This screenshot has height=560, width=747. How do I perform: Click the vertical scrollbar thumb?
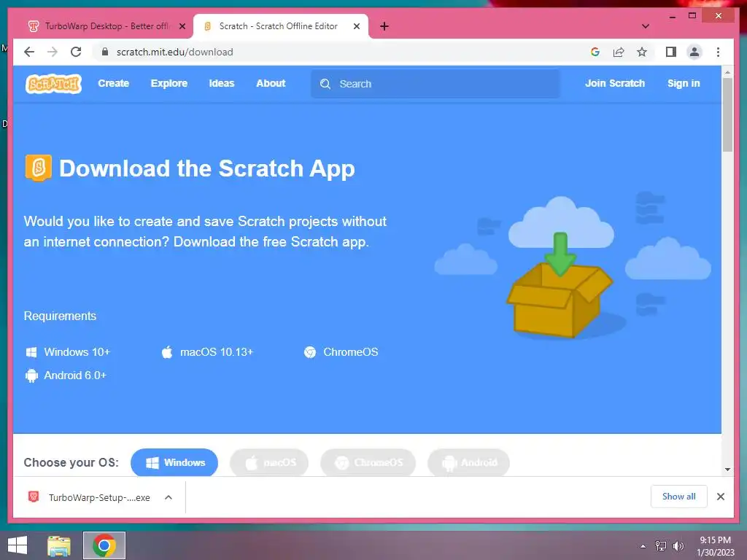(727, 114)
